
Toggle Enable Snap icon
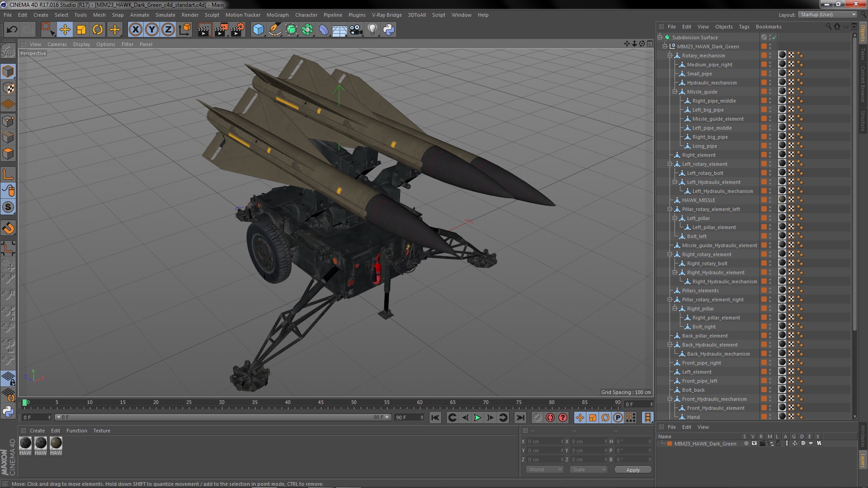click(8, 207)
